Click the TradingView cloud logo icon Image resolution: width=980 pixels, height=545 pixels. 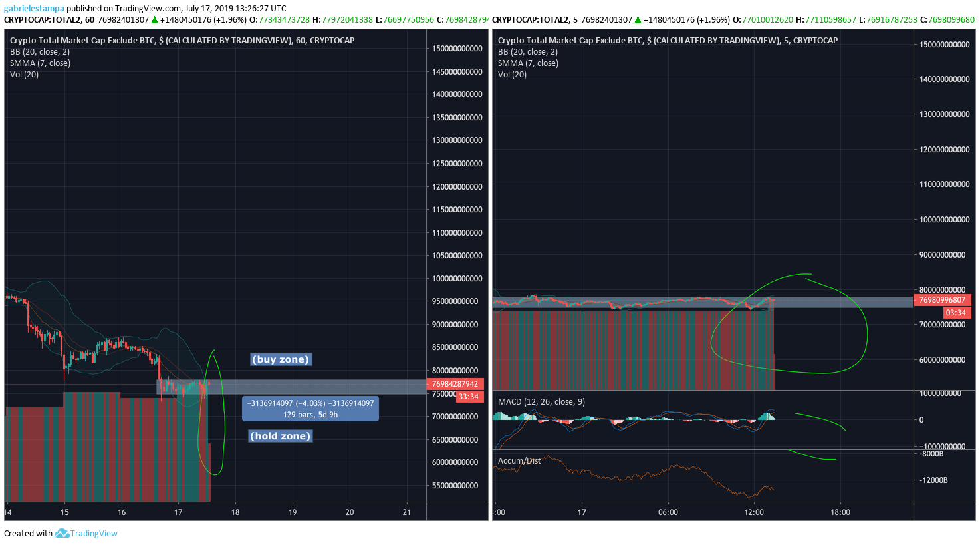pos(62,533)
